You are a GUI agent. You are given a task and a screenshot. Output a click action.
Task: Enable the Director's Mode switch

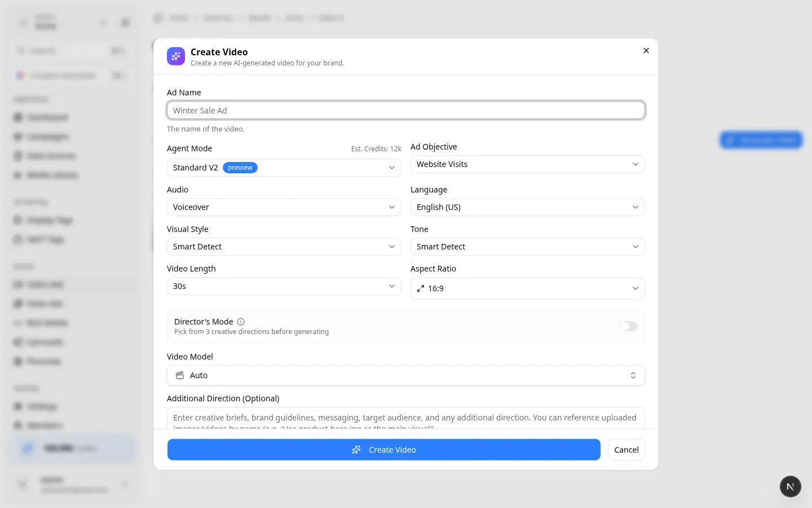[x=629, y=326]
